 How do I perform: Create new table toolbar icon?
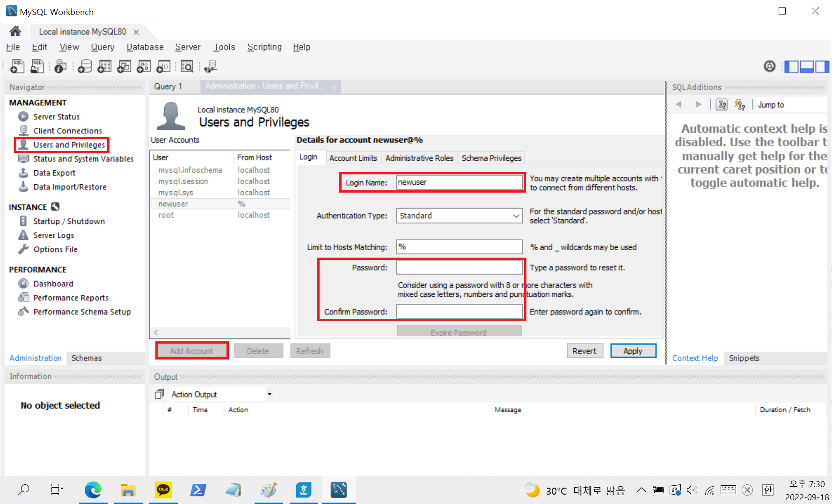tap(104, 66)
